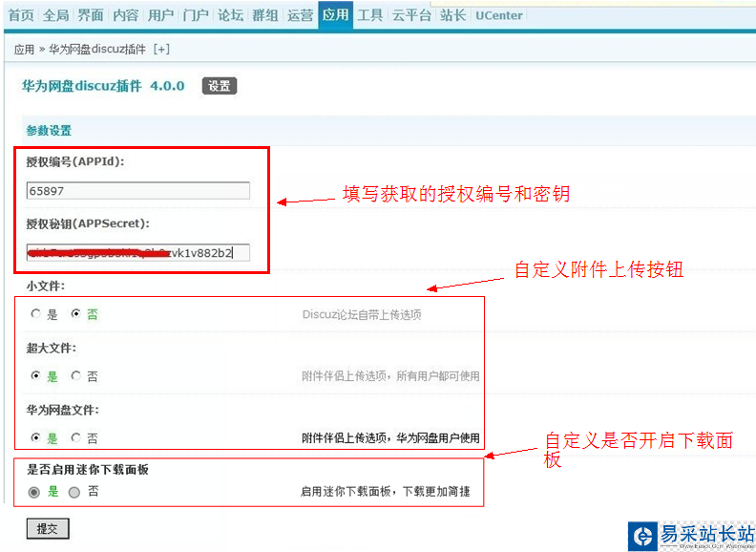Click the 下载更加简捷 hint text

436,492
